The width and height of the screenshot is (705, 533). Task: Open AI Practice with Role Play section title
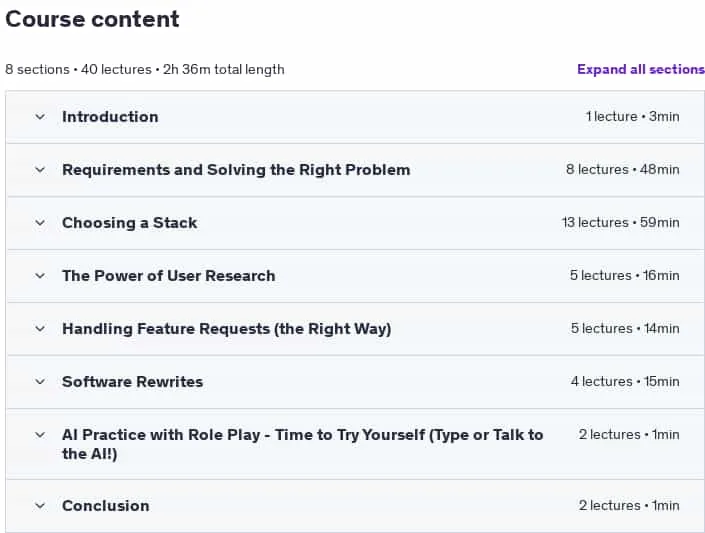(x=303, y=444)
